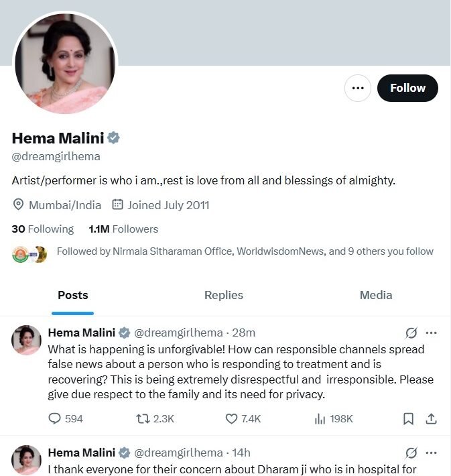This screenshot has width=451, height=476.
Task: Open more menu on the 28m post
Action: click(x=432, y=333)
